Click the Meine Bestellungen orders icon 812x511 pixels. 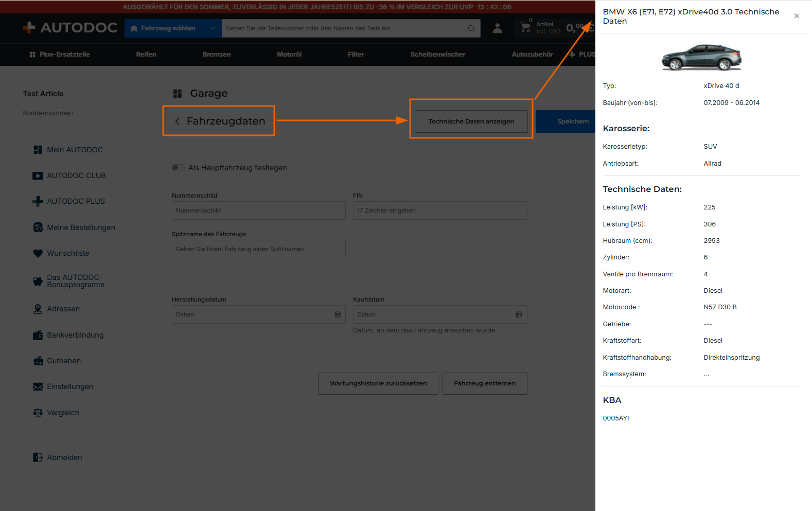pyautogui.click(x=38, y=227)
